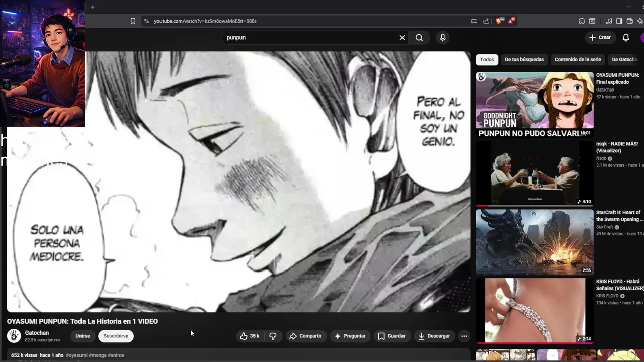Open site settings icon beside the URL
This screenshot has width=644, height=362.
tap(146, 21)
